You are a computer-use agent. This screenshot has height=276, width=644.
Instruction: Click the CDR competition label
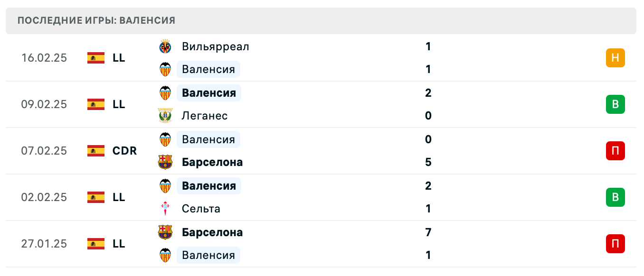(x=124, y=151)
